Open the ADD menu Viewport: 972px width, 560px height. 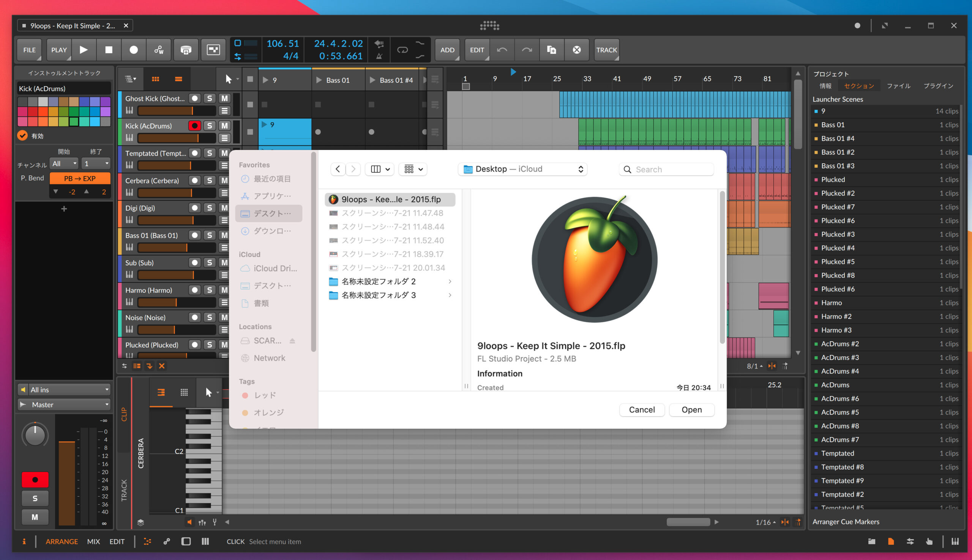447,50
